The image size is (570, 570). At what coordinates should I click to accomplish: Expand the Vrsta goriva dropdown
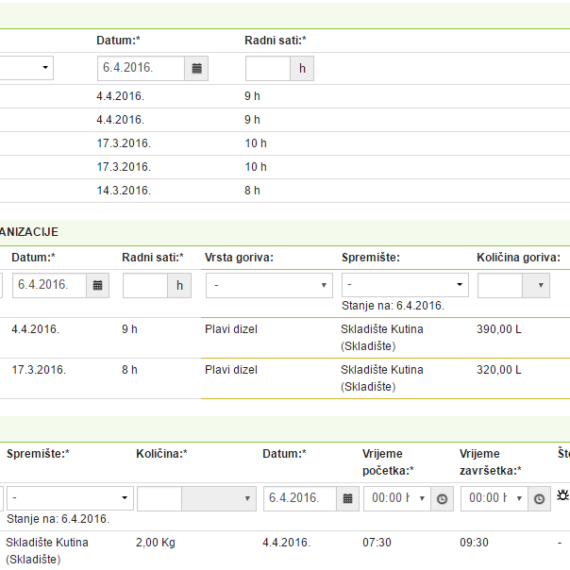click(x=269, y=285)
